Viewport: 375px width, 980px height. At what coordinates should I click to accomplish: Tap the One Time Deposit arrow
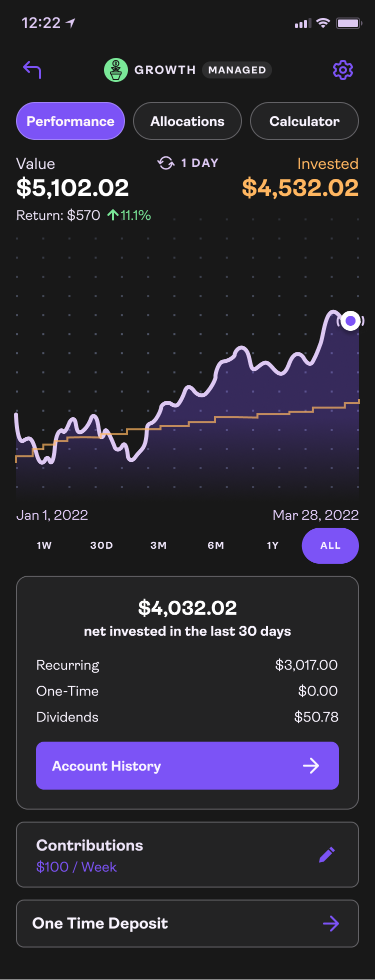click(331, 924)
